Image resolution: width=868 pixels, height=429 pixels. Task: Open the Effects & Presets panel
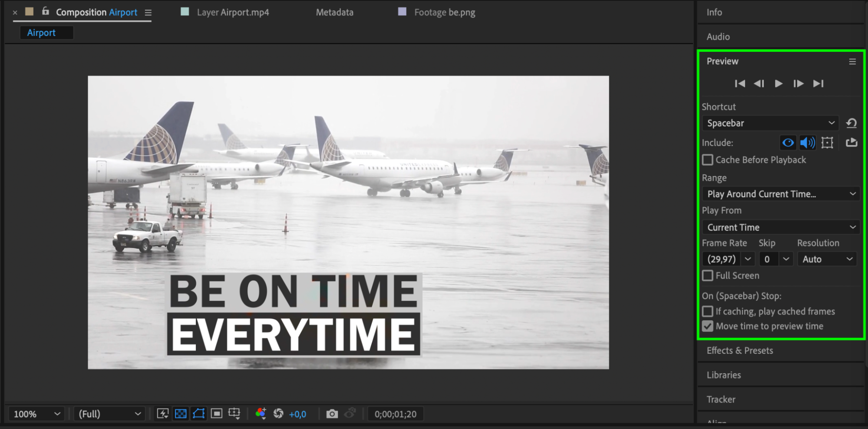739,350
